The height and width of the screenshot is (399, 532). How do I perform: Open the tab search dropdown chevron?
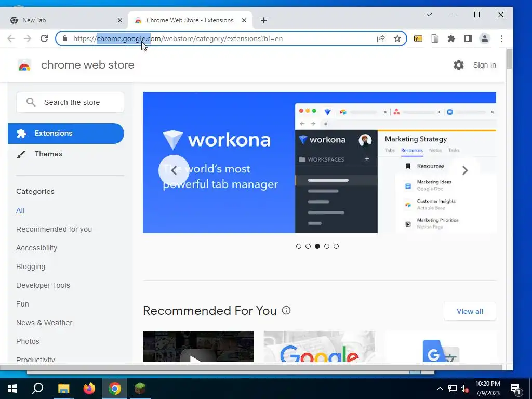coord(429,15)
